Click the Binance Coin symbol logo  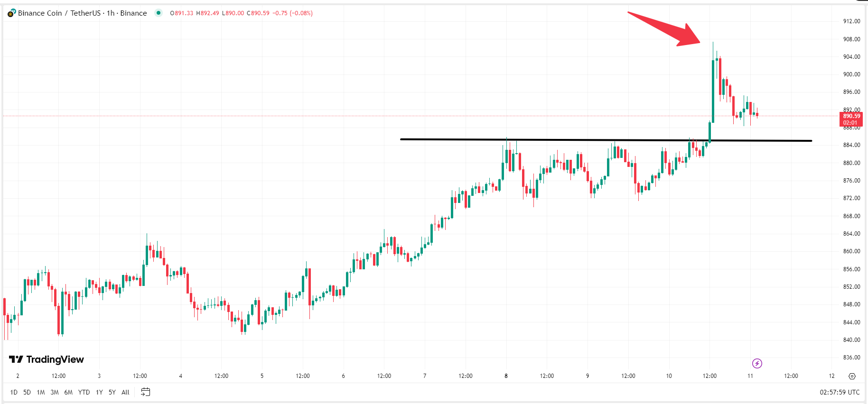coord(11,13)
